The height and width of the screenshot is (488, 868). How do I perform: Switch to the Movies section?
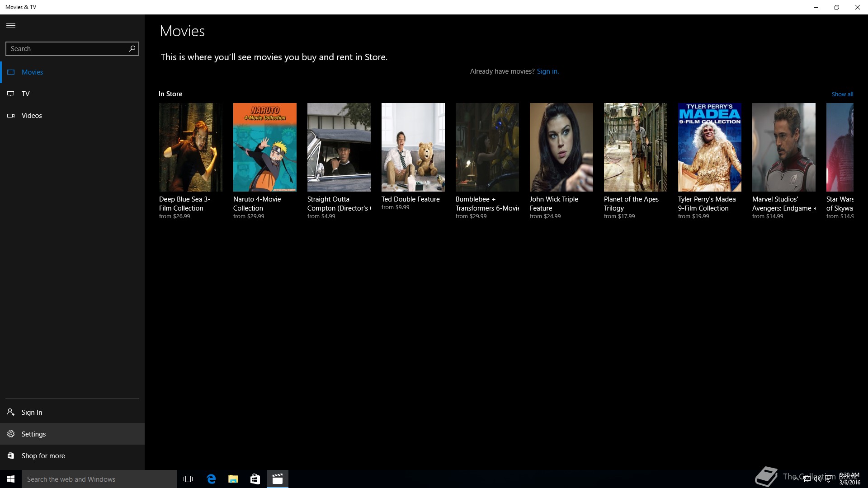point(72,72)
